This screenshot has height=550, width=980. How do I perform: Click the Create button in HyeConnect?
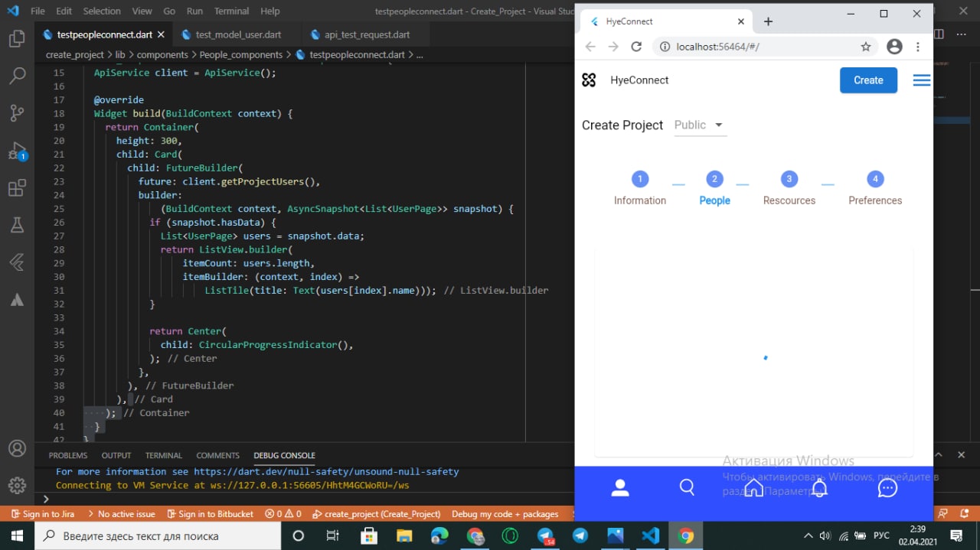(x=868, y=80)
